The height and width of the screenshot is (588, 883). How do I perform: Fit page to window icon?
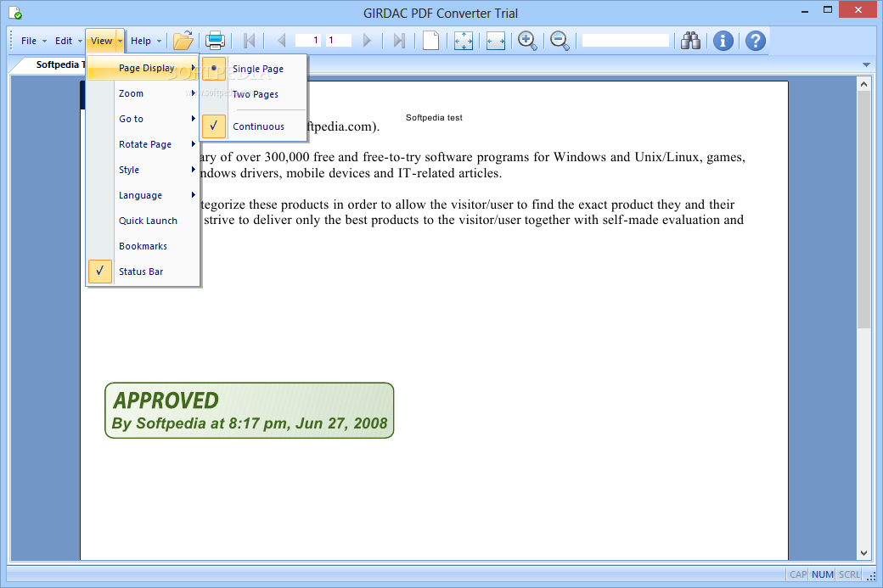pos(464,41)
